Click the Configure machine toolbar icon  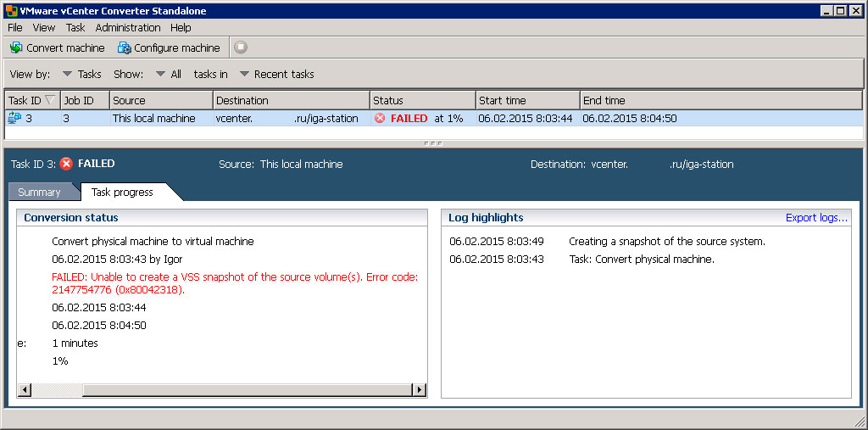tap(124, 48)
